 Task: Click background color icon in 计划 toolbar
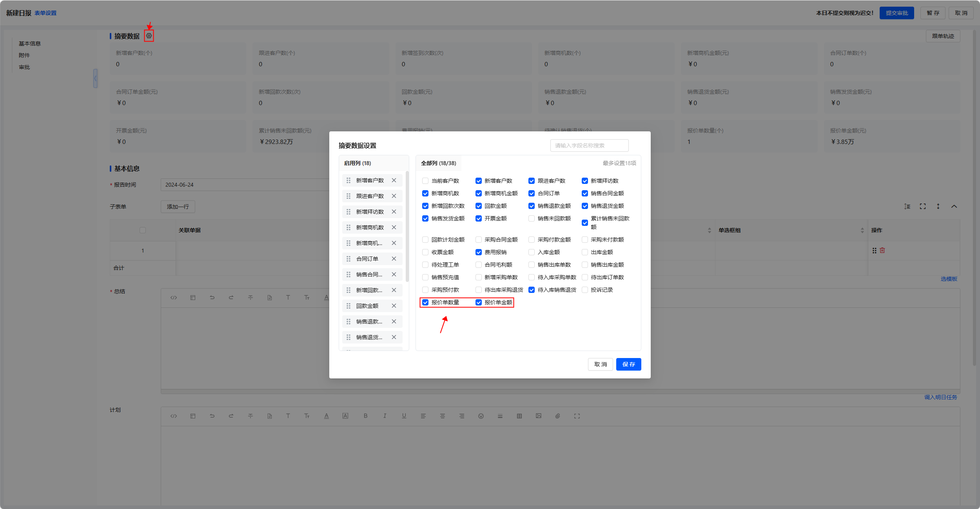[x=345, y=416]
